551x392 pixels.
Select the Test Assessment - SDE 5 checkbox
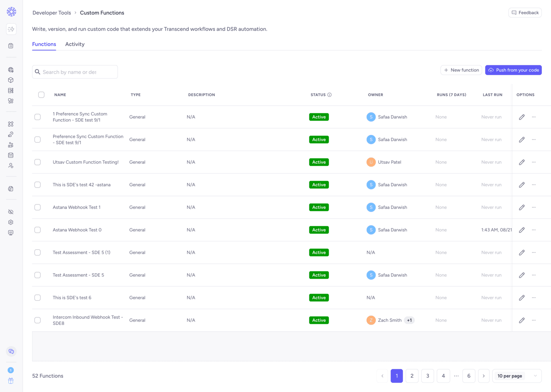coord(37,275)
